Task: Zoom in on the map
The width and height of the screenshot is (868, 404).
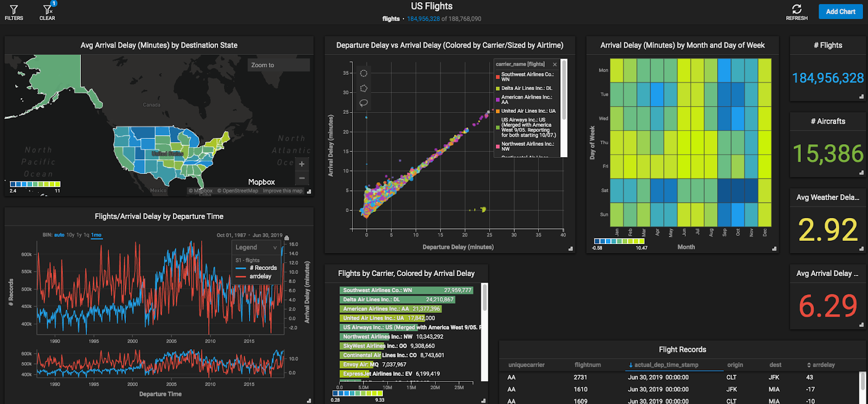Action: click(302, 164)
